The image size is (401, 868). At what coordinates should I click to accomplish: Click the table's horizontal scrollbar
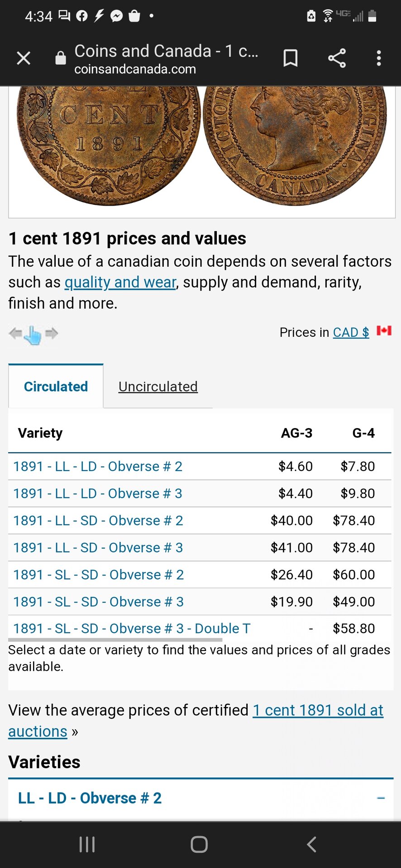tap(115, 640)
